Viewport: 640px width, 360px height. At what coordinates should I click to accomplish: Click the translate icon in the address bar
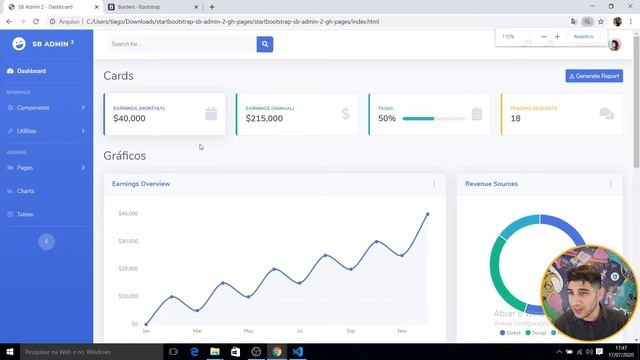[x=574, y=22]
